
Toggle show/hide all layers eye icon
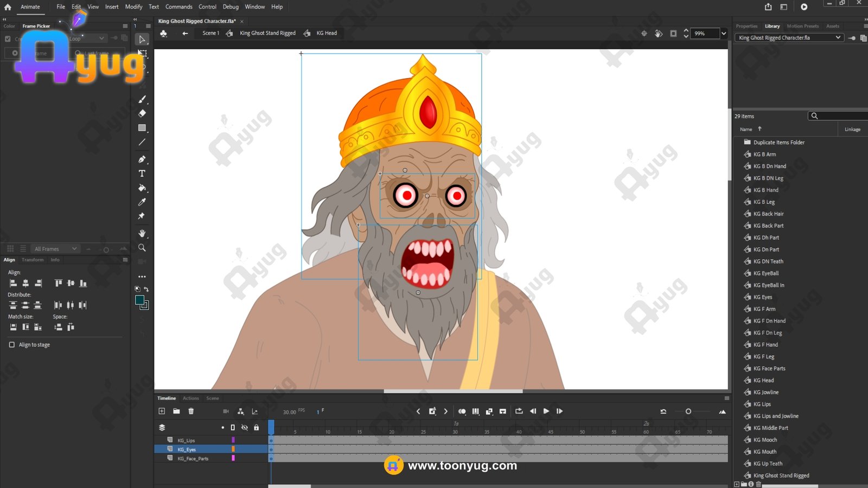coord(245,427)
